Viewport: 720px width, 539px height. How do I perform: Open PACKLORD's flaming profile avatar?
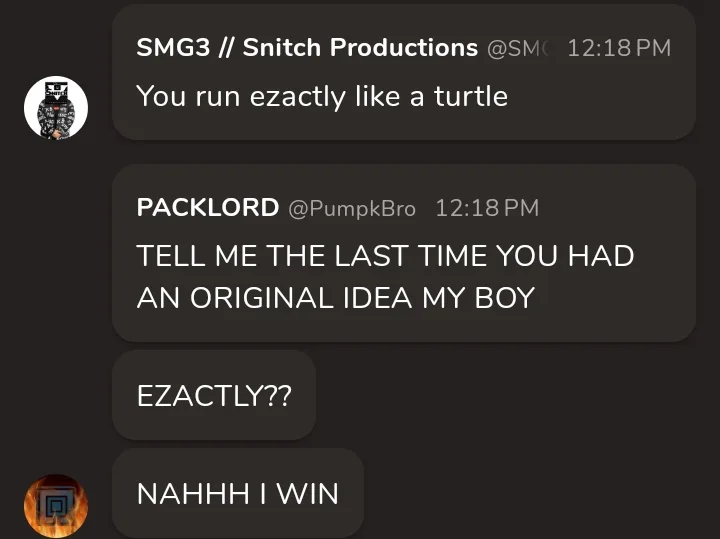point(56,506)
